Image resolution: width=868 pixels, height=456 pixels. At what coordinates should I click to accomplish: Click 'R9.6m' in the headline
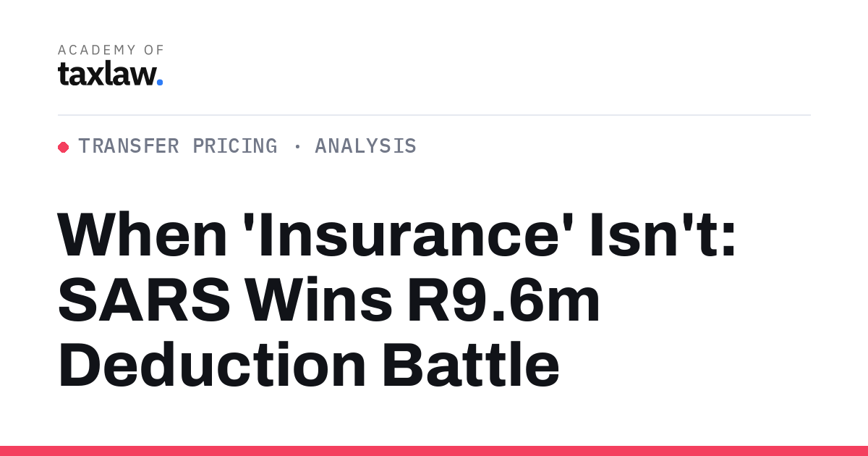[x=504, y=301]
